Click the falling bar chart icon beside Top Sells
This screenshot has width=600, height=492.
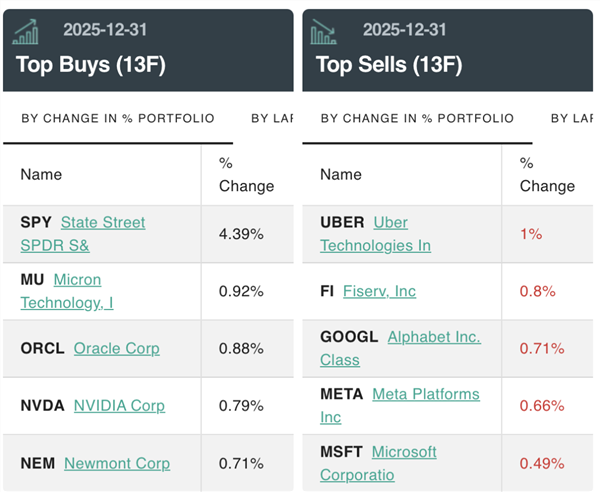coord(324,33)
